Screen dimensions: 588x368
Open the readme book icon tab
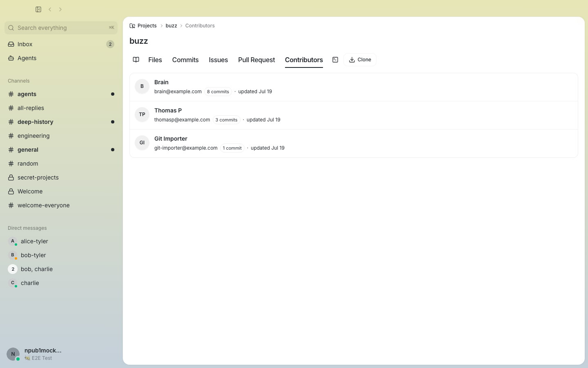[x=136, y=60]
